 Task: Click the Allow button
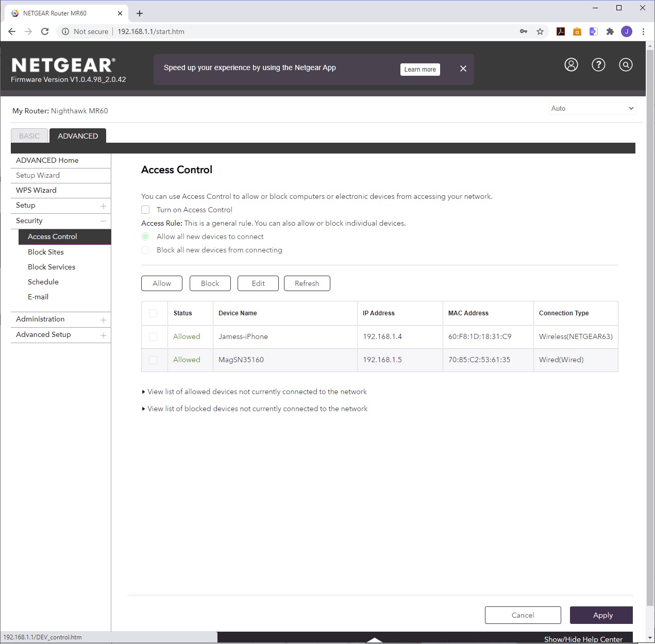pyautogui.click(x=162, y=283)
